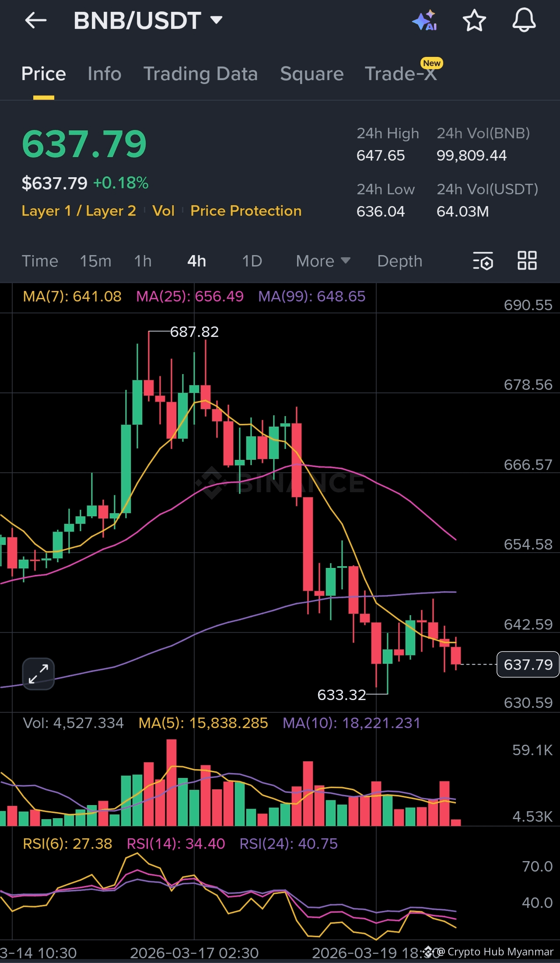560x963 pixels.
Task: Tap the RSI(14): 34.40 label
Action: (176, 844)
